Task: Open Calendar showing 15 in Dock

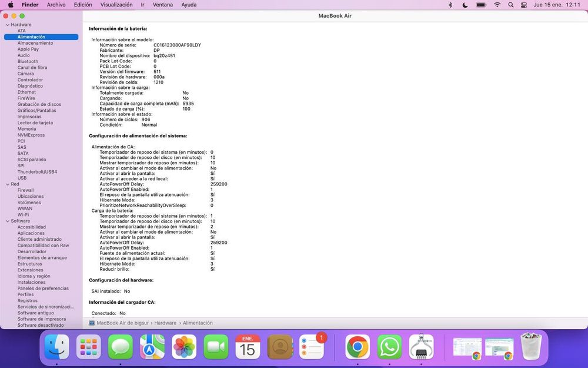Action: 248,347
